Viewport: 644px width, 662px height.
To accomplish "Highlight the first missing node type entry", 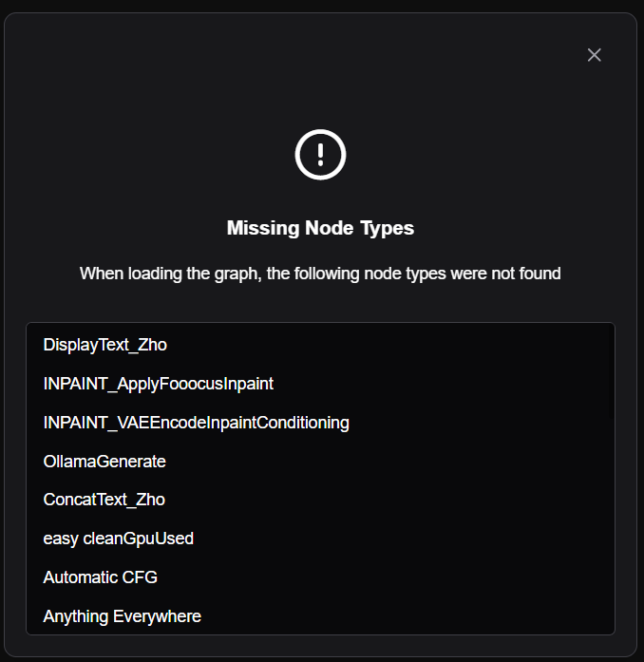I will point(105,345).
